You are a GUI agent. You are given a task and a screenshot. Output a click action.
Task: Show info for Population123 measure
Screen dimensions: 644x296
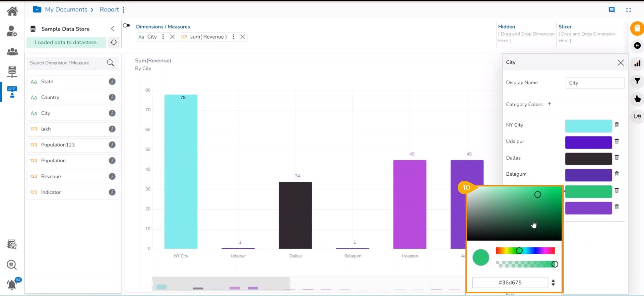click(112, 145)
